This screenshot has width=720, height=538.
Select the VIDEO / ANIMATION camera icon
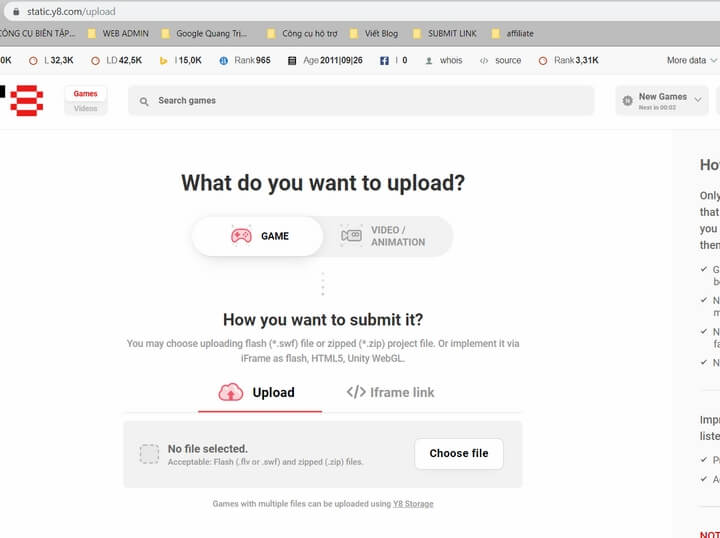[x=351, y=236]
